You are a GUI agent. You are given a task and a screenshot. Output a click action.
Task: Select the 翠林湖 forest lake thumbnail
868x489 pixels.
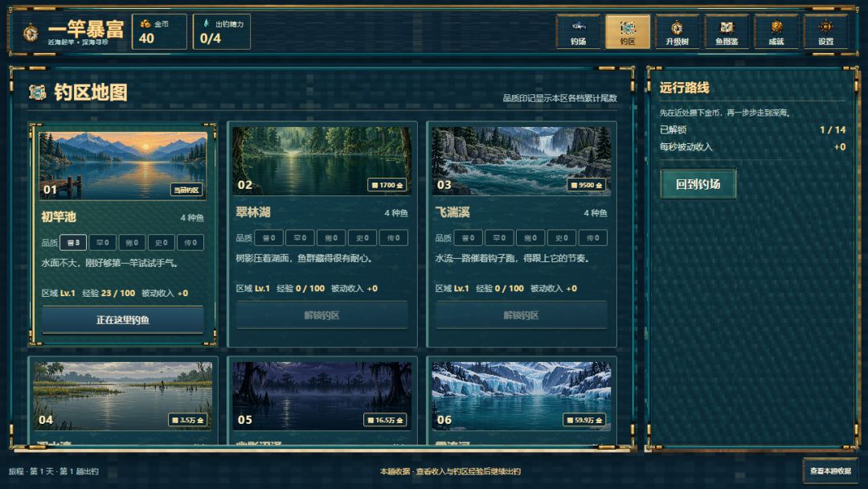(321, 161)
